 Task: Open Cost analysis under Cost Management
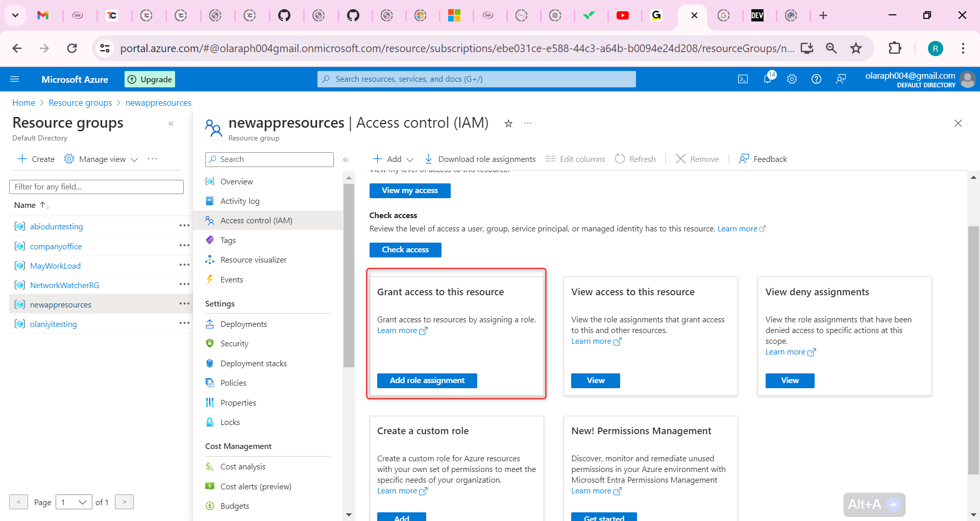[242, 466]
